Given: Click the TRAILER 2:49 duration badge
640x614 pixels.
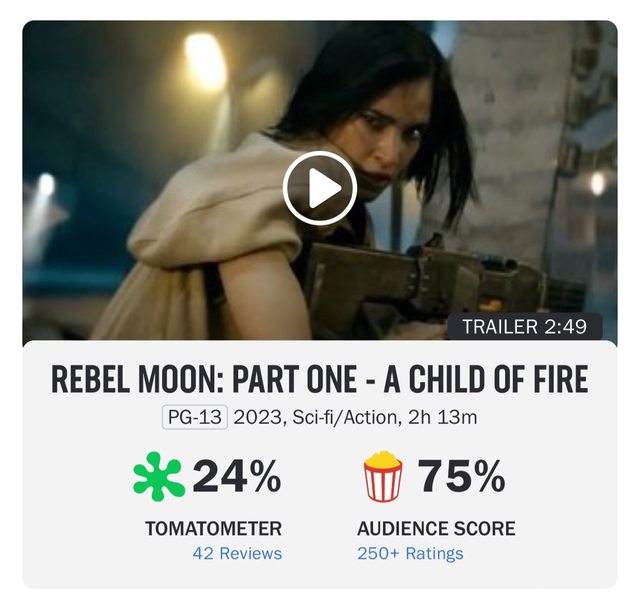Looking at the screenshot, I should click(x=531, y=326).
